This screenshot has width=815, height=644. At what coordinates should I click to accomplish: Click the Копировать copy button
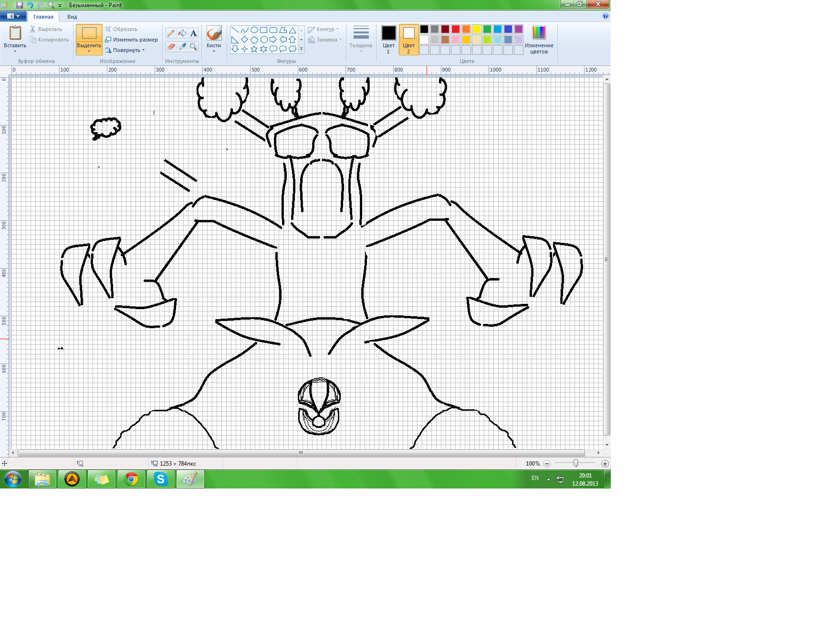(49, 40)
